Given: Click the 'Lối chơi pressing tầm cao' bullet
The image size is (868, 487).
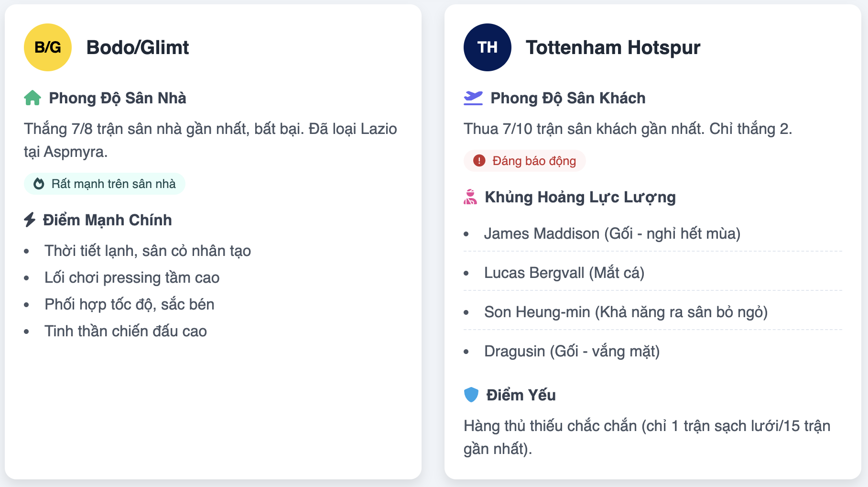Looking at the screenshot, I should [x=132, y=277].
